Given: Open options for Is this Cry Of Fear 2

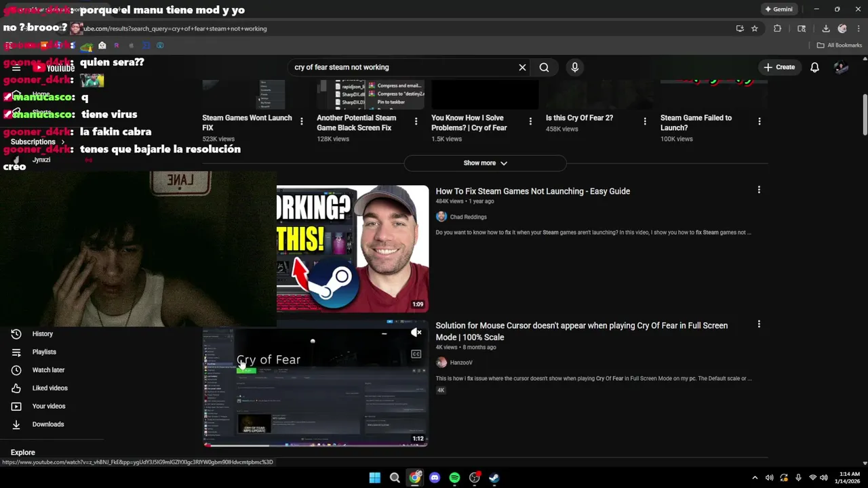Looking at the screenshot, I should pyautogui.click(x=645, y=121).
